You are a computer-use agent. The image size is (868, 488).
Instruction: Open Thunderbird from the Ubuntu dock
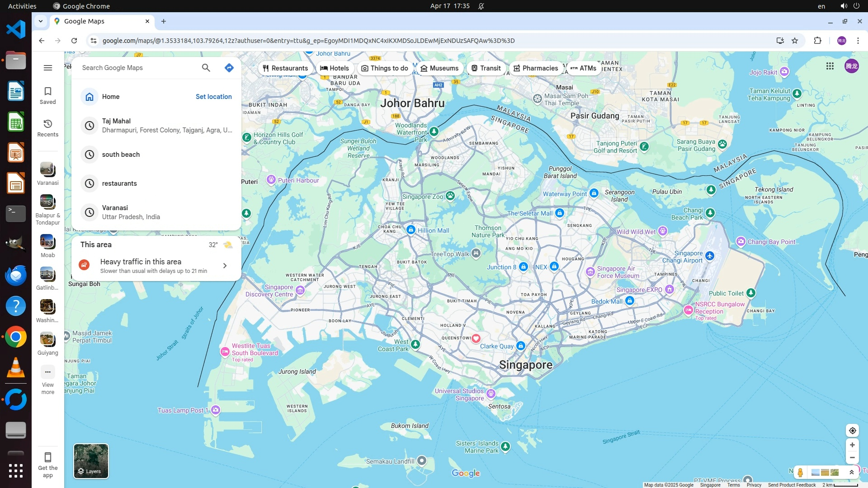pyautogui.click(x=16, y=275)
